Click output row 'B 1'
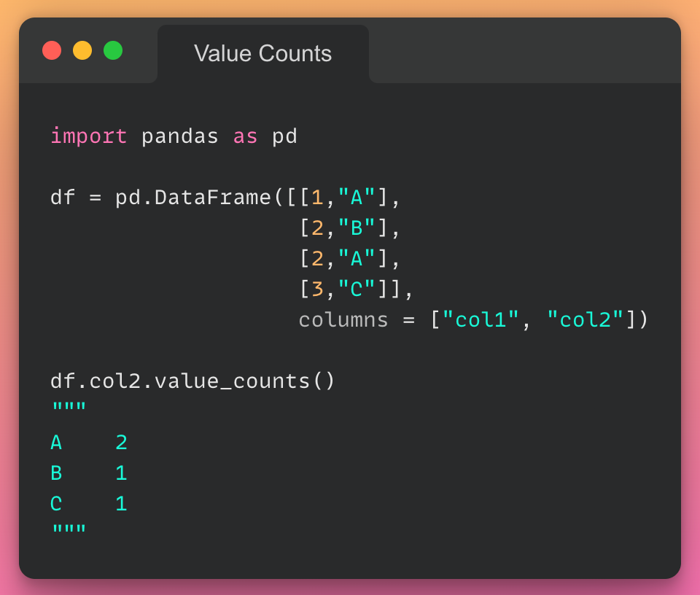This screenshot has width=700, height=595. coord(89,473)
